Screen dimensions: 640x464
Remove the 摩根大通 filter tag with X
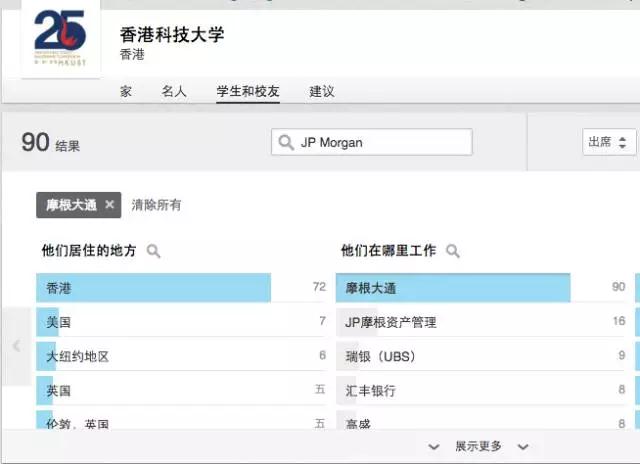110,205
